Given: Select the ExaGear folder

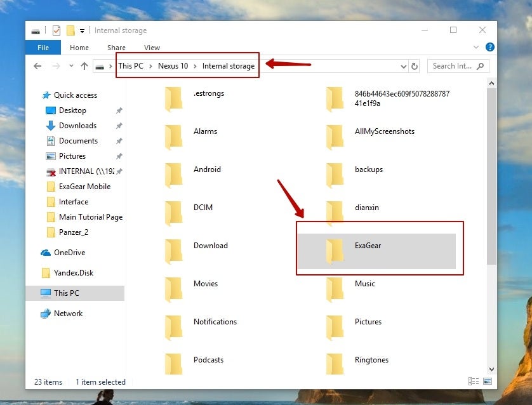Looking at the screenshot, I should [x=376, y=251].
